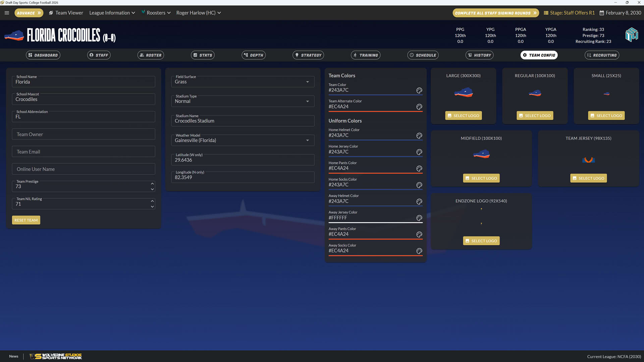644x362 pixels.
Task: Click the Florida Crocodiles logo in header
Action: click(14, 35)
